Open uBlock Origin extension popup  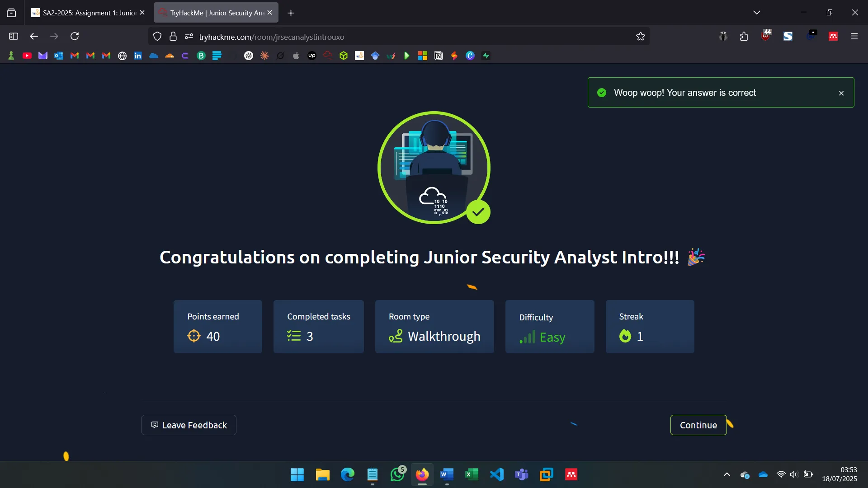766,36
